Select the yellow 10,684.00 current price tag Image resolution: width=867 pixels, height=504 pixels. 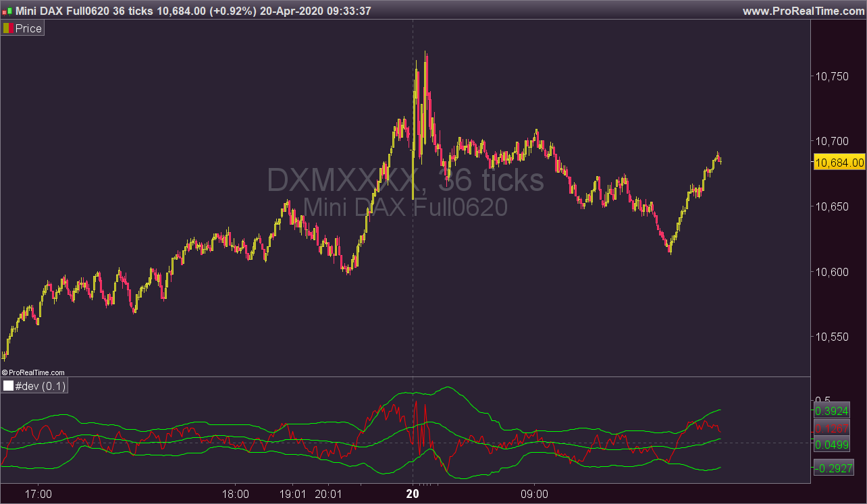[x=839, y=163]
